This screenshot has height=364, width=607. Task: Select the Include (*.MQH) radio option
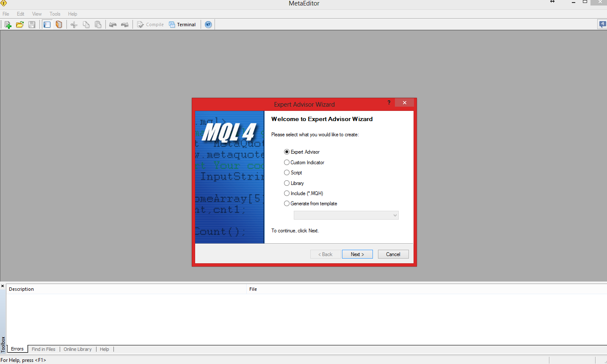tap(303, 193)
